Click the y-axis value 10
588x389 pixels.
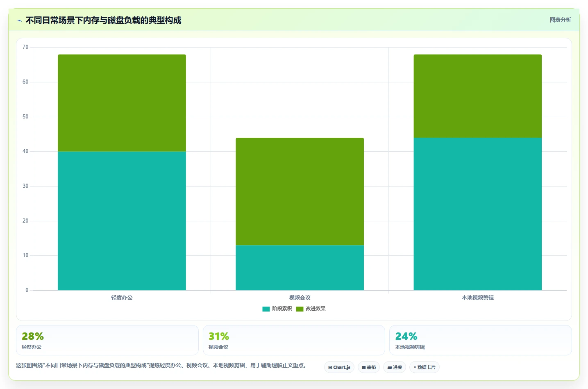(25, 255)
